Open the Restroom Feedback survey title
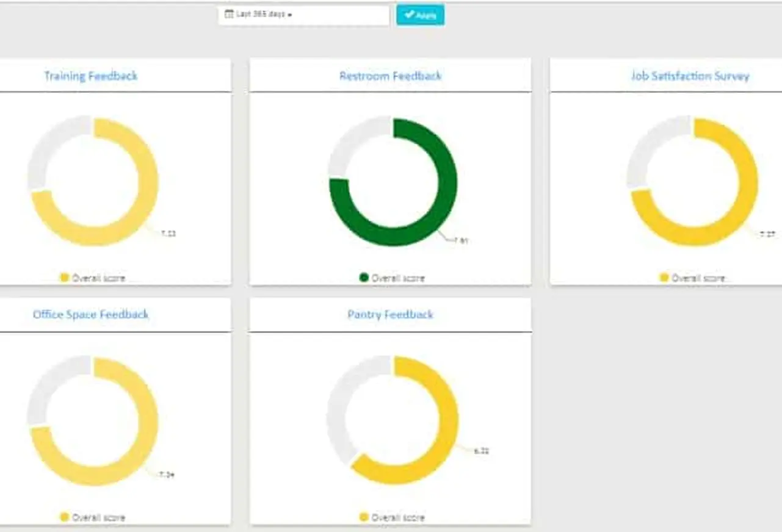Screen dimensions: 782x532 tap(390, 76)
